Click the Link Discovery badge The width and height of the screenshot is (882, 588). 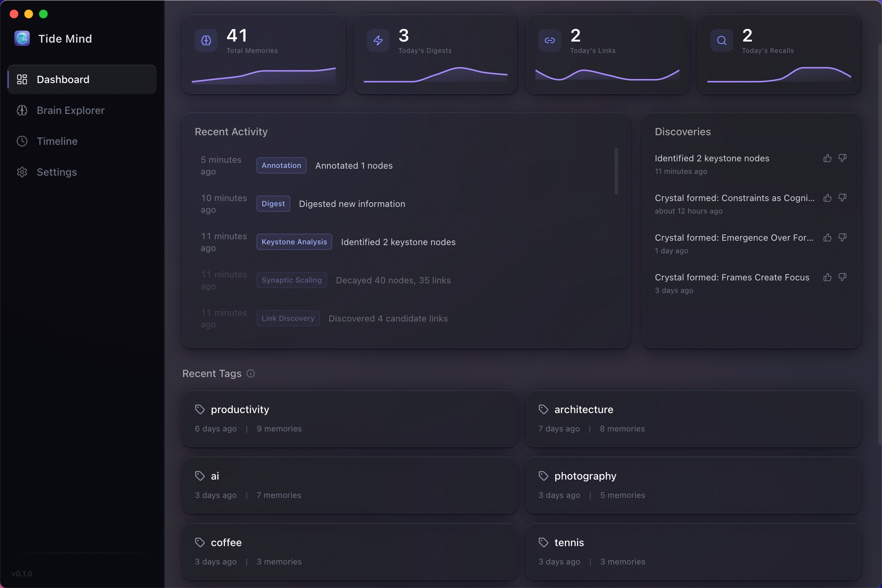tap(288, 318)
